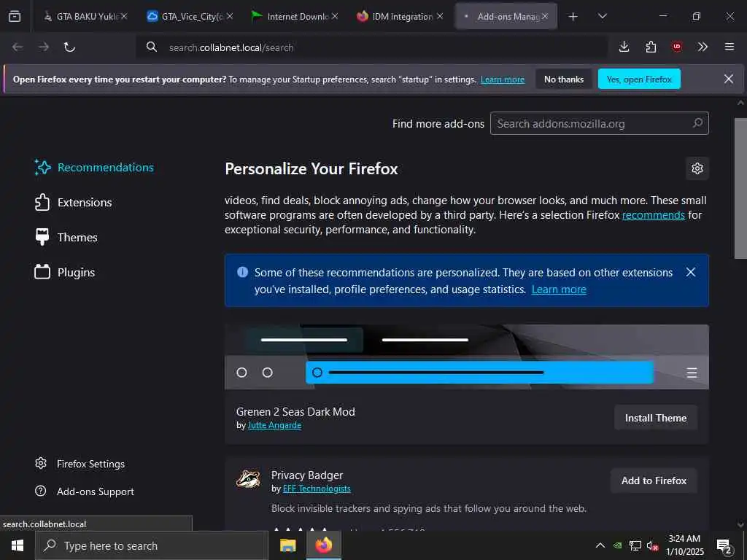The height and width of the screenshot is (560, 747).
Task: Click the muted volume tray icon
Action: click(x=652, y=545)
